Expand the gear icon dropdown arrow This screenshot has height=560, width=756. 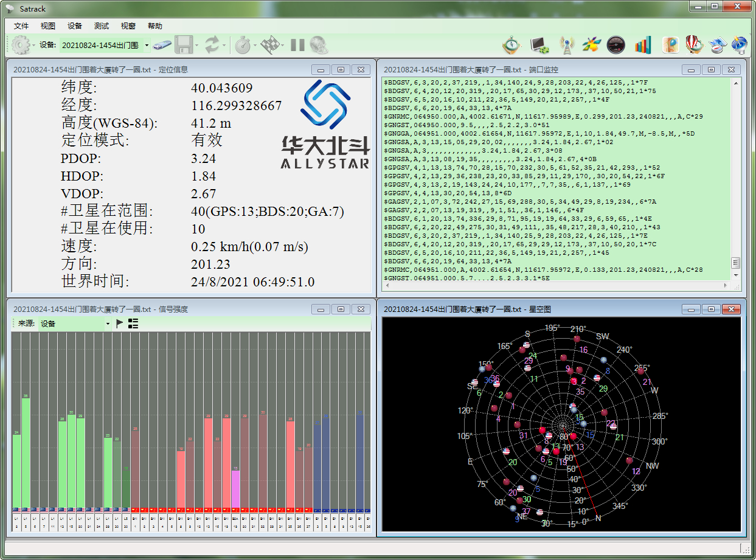pos(34,45)
